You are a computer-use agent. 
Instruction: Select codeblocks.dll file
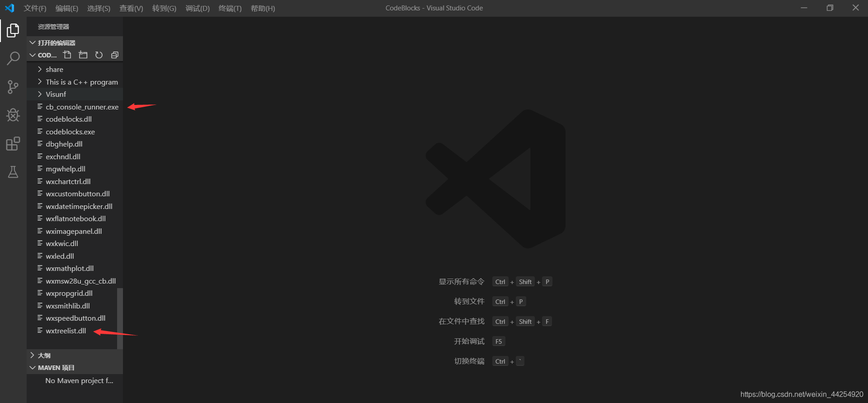tap(75, 119)
